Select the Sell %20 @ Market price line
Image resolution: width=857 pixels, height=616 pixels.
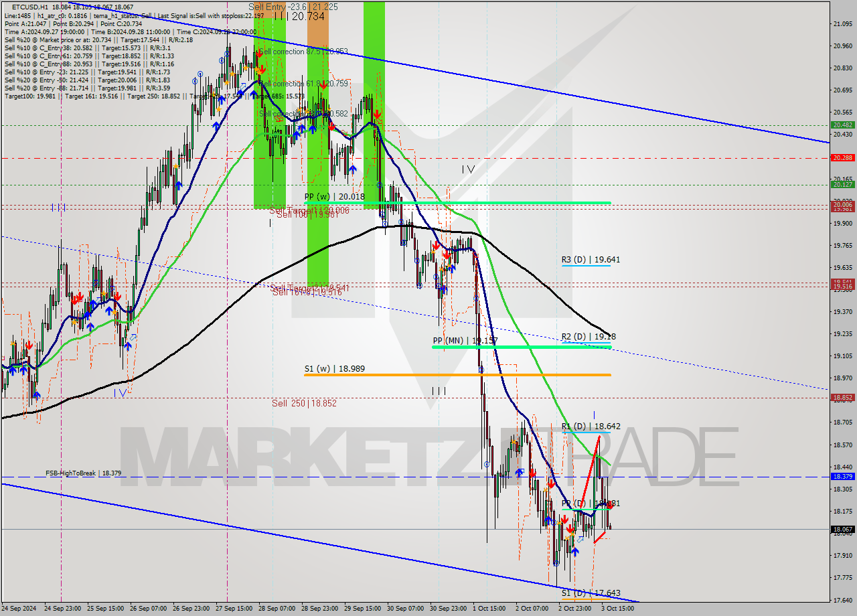pyautogui.click(x=98, y=40)
